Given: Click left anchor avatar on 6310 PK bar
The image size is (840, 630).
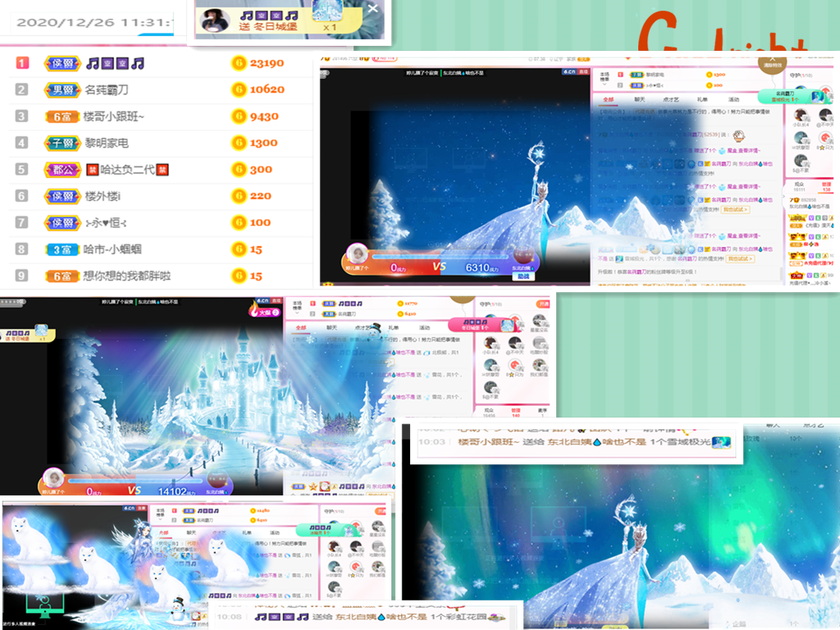Looking at the screenshot, I should [x=357, y=253].
